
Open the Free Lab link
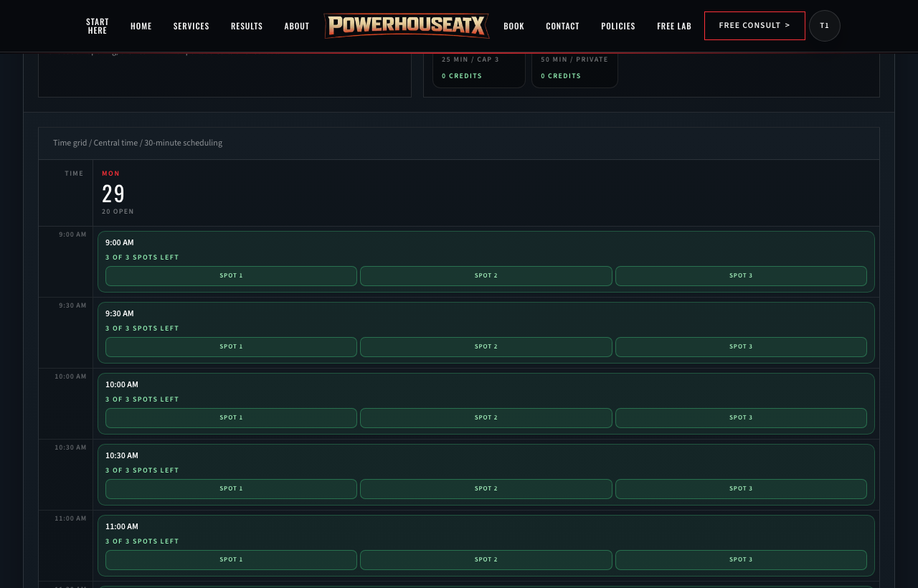pos(674,26)
